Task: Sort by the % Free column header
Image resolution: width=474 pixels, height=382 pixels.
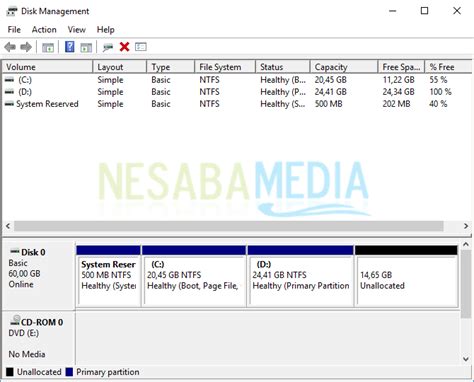Action: pos(448,67)
